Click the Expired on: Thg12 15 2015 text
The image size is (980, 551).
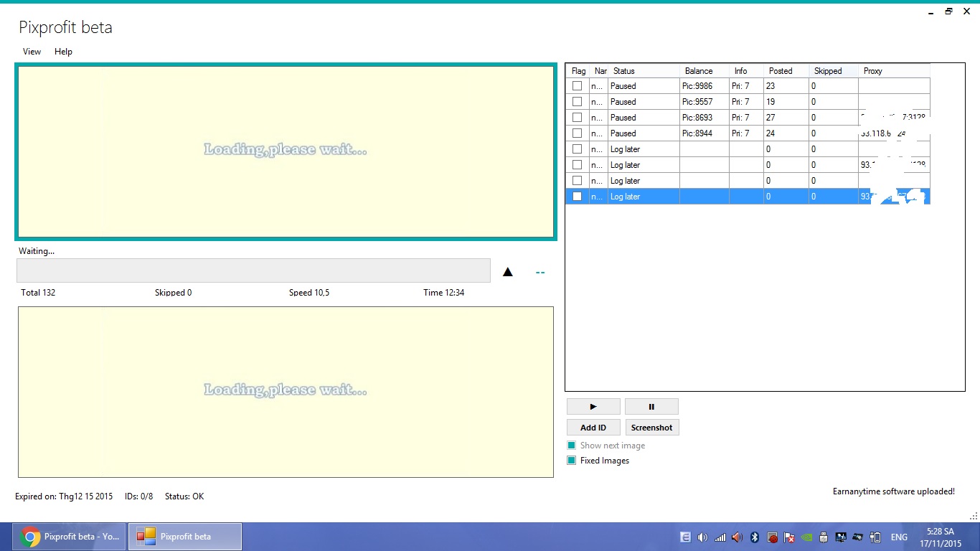point(64,496)
